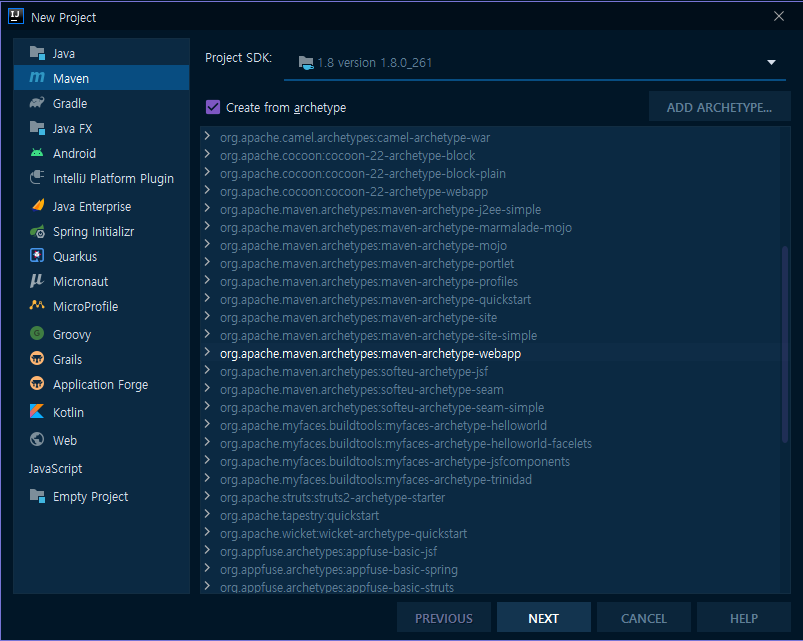Viewport: 803px width, 641px height.
Task: Uncheck Create from archetype
Action: coord(212,106)
